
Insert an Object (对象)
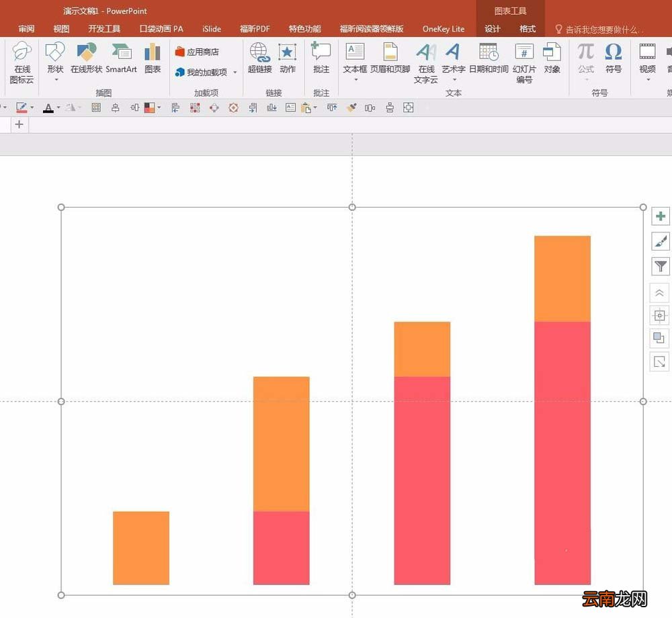pyautogui.click(x=552, y=57)
